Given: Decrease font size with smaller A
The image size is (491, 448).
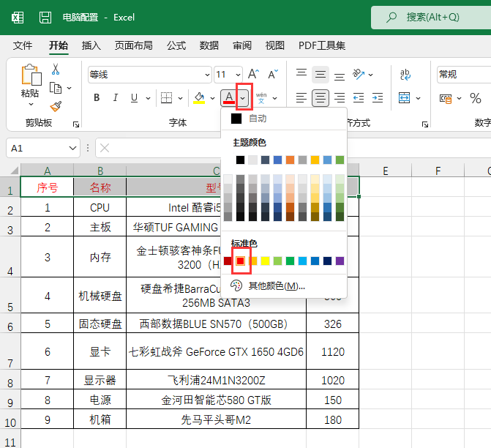Looking at the screenshot, I should [273, 75].
